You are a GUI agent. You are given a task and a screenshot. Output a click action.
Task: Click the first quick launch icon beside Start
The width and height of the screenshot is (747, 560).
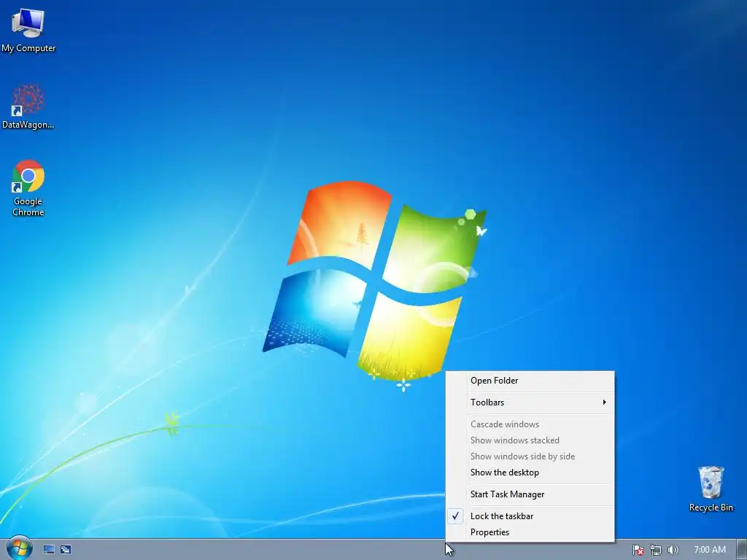49,550
